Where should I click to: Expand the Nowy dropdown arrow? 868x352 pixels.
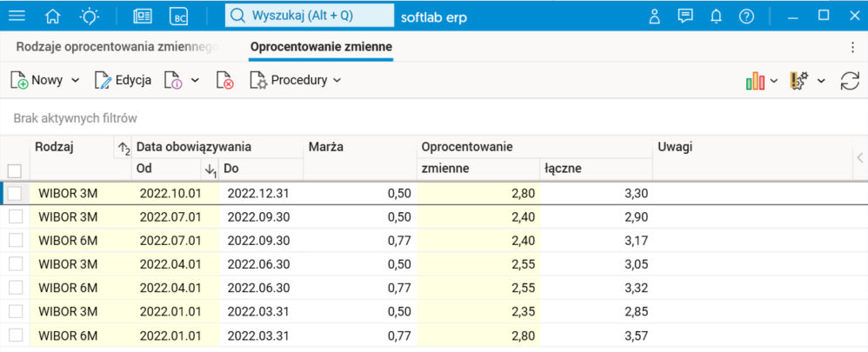pos(75,80)
